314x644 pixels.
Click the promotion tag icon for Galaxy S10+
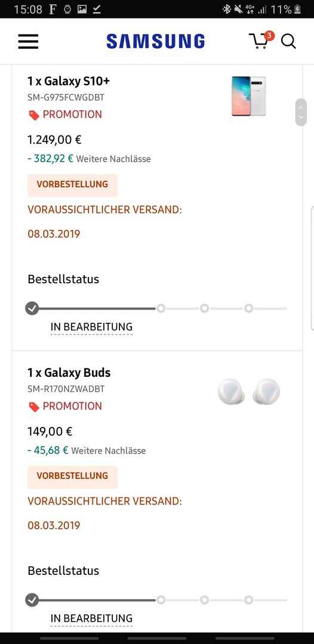point(34,116)
